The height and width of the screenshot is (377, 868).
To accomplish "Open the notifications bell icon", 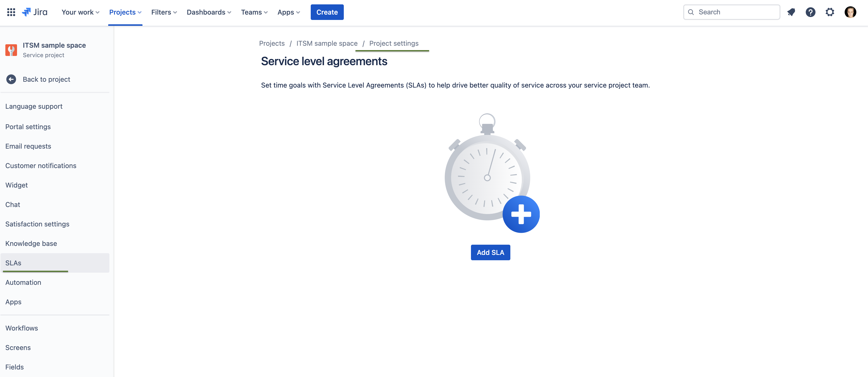I will point(791,12).
